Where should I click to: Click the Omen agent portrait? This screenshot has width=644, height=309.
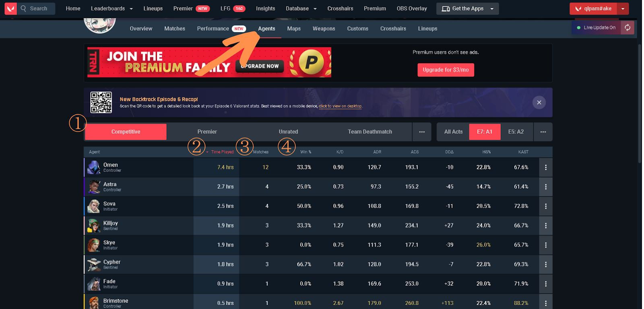[x=94, y=167]
